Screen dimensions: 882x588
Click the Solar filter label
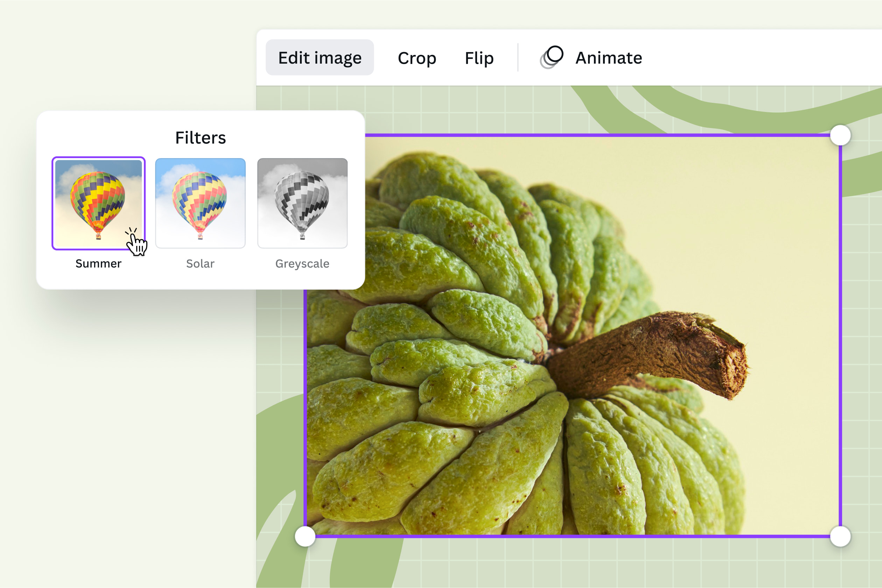click(x=200, y=263)
